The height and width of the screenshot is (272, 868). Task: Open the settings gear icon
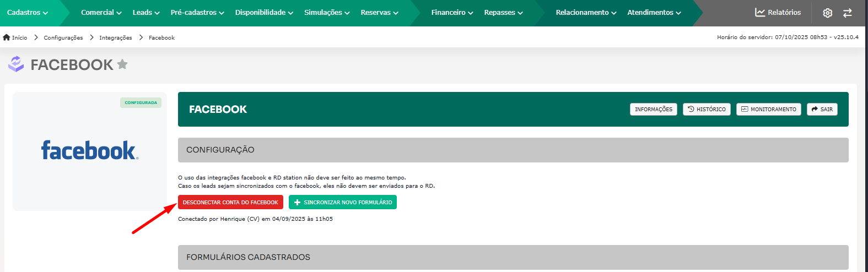coord(827,13)
